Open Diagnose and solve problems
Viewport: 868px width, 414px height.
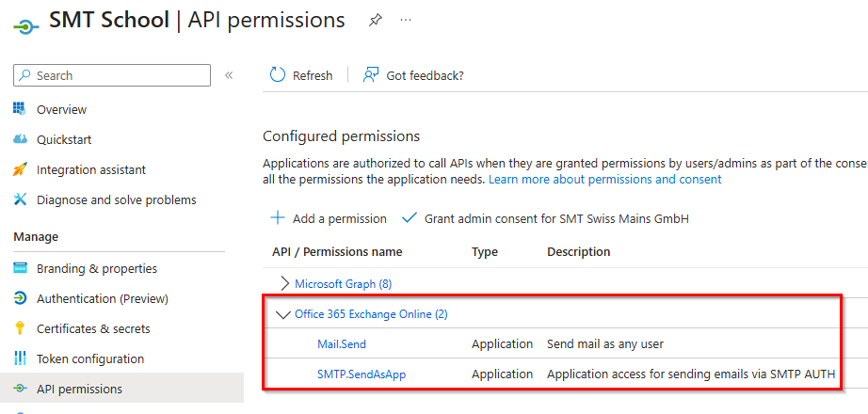pyautogui.click(x=116, y=199)
